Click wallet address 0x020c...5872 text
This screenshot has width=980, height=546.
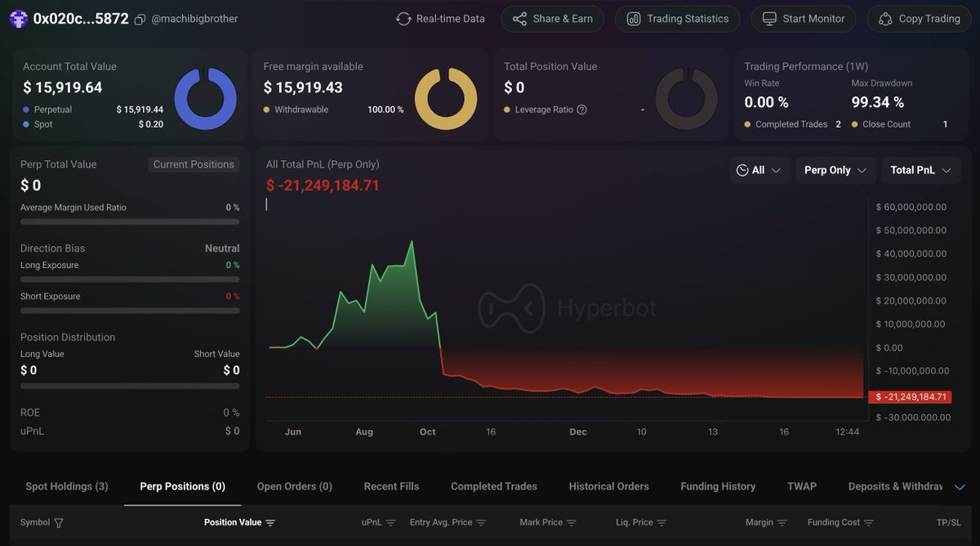pyautogui.click(x=81, y=18)
